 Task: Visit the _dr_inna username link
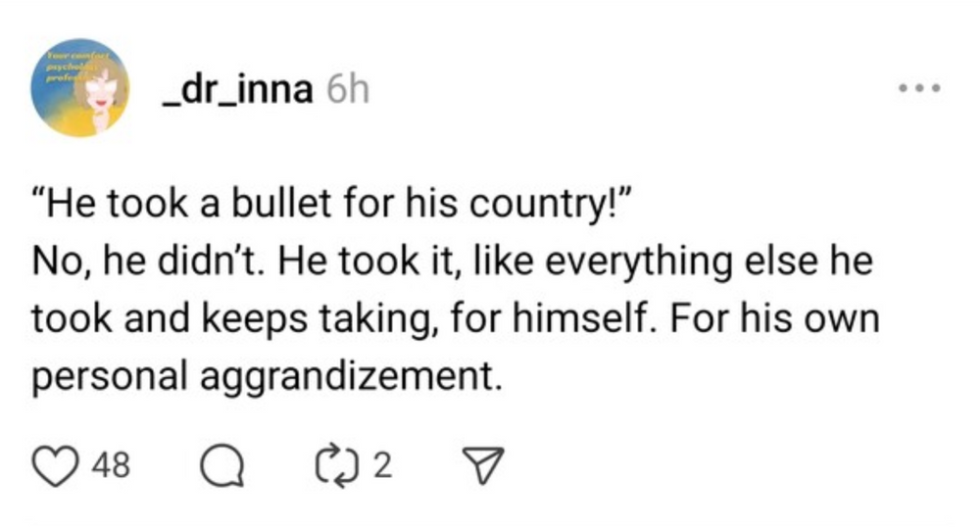pos(237,91)
